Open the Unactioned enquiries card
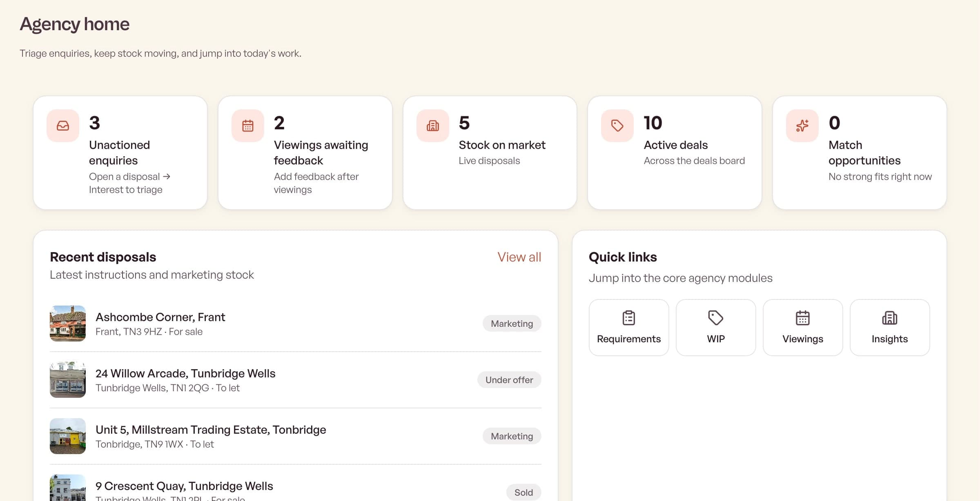 tap(120, 153)
